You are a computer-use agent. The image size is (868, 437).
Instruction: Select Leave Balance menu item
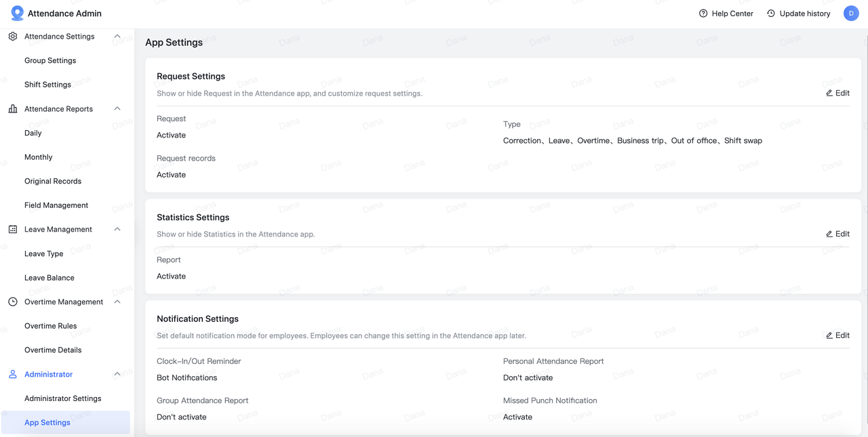click(x=50, y=278)
